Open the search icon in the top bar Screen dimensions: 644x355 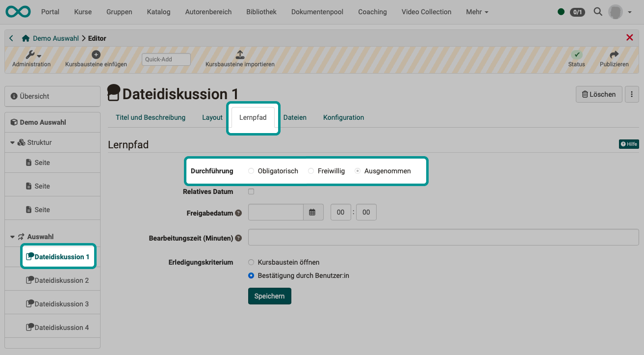[x=597, y=12]
